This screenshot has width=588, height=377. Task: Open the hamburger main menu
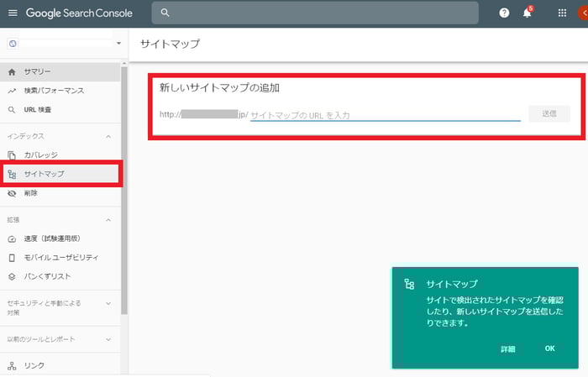tap(13, 13)
